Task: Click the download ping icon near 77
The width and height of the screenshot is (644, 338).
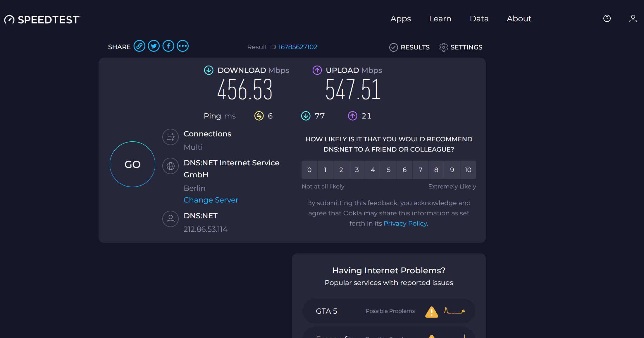Action: pyautogui.click(x=306, y=116)
